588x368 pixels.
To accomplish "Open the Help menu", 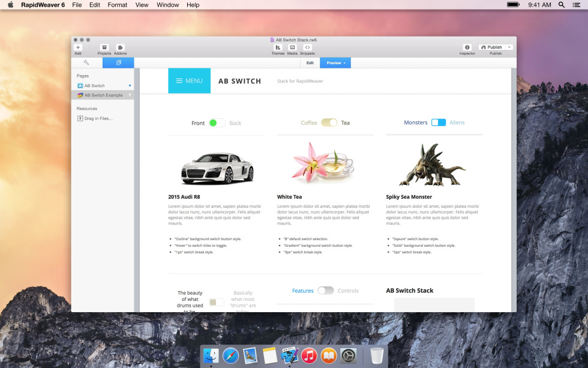I will tap(193, 5).
